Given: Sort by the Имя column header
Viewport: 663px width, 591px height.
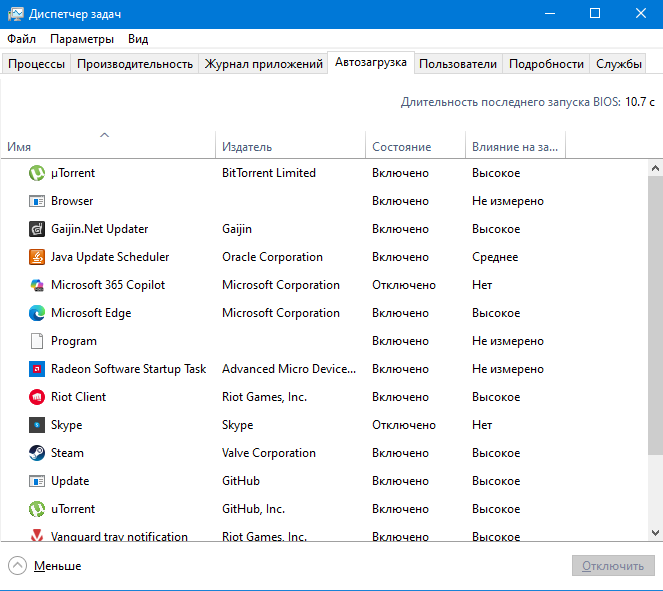Looking at the screenshot, I should pos(108,144).
